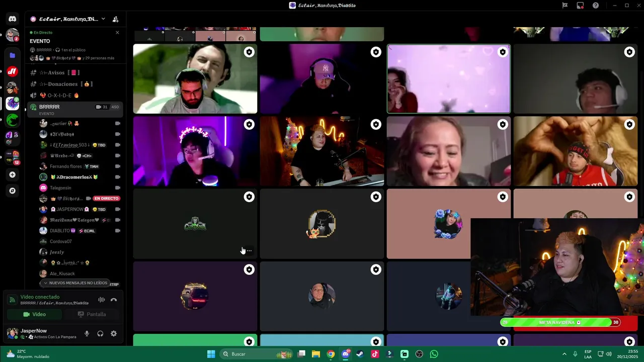Turn off camera using the Vídeo button

34,314
